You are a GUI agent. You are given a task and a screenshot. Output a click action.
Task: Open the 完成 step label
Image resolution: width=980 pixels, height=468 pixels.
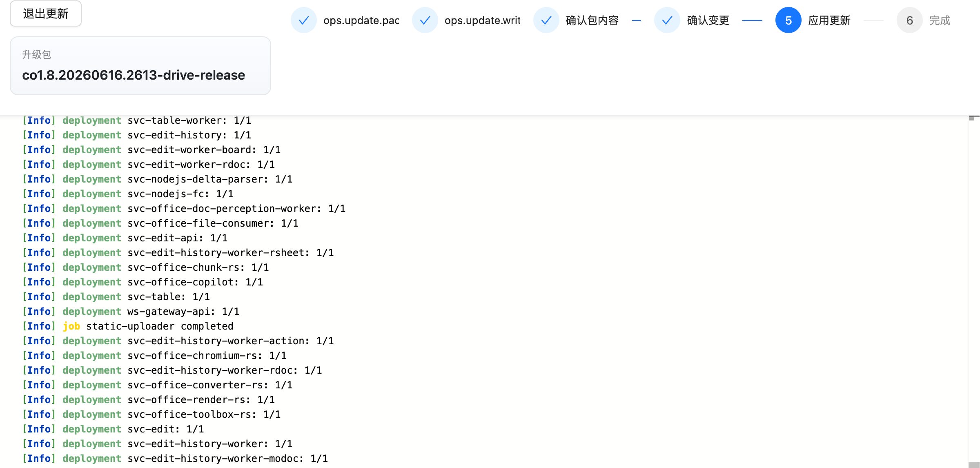point(940,20)
